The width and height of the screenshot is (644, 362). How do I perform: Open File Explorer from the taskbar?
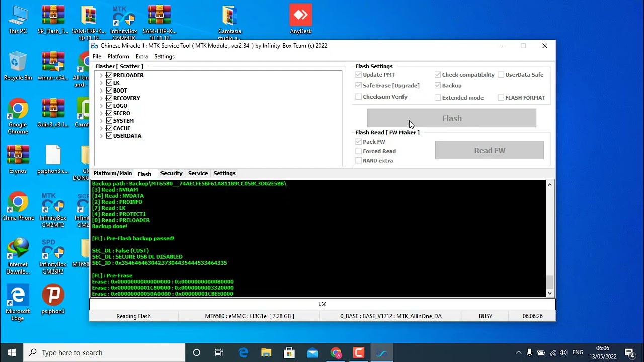point(266,353)
